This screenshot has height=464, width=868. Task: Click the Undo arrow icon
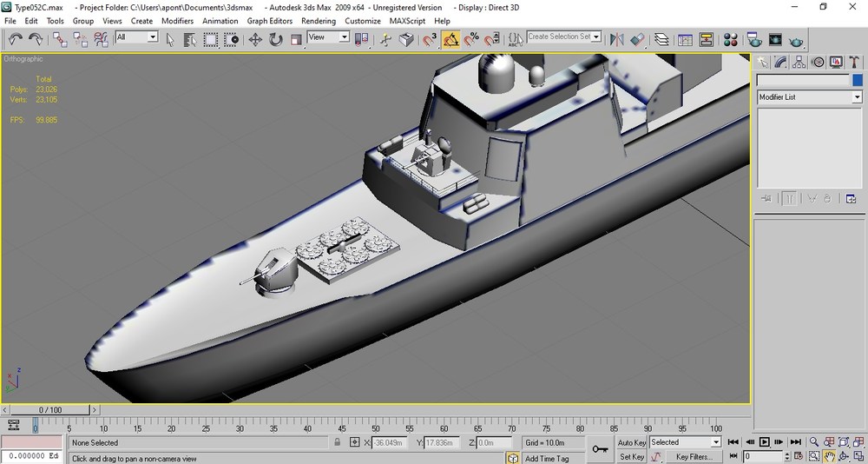(16, 39)
